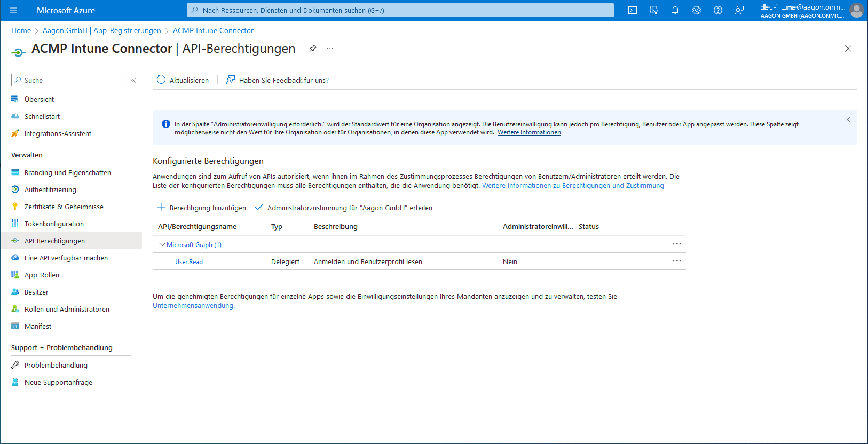Click the Typ column header

click(x=277, y=226)
